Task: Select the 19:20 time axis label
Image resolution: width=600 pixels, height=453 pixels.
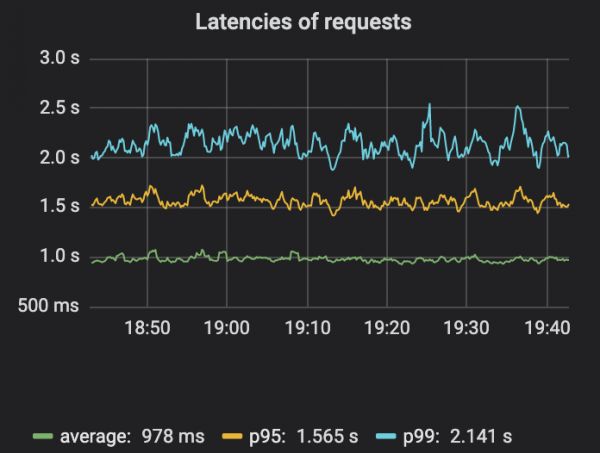Action: tap(387, 328)
